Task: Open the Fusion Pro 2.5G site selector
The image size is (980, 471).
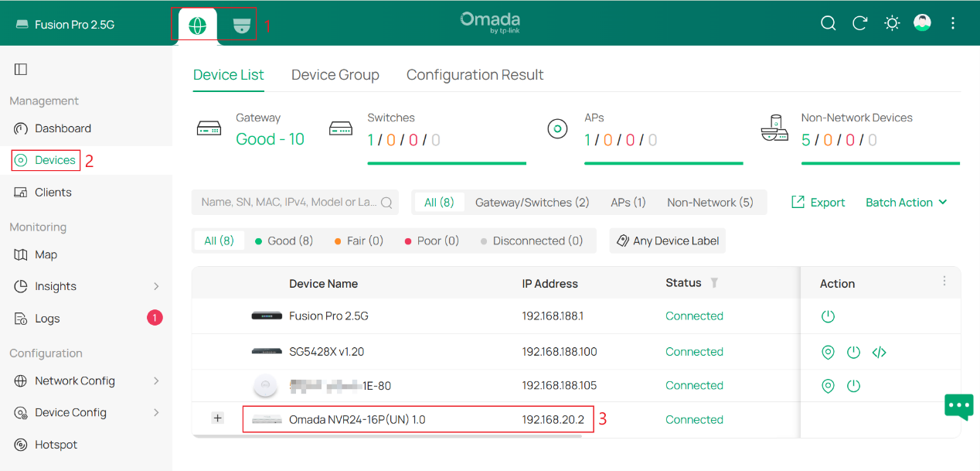Action: pyautogui.click(x=65, y=25)
